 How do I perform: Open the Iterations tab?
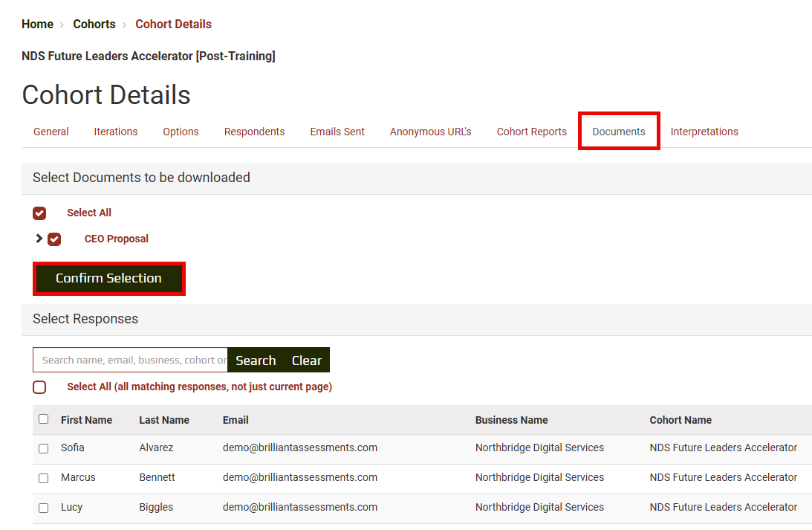pyautogui.click(x=116, y=132)
